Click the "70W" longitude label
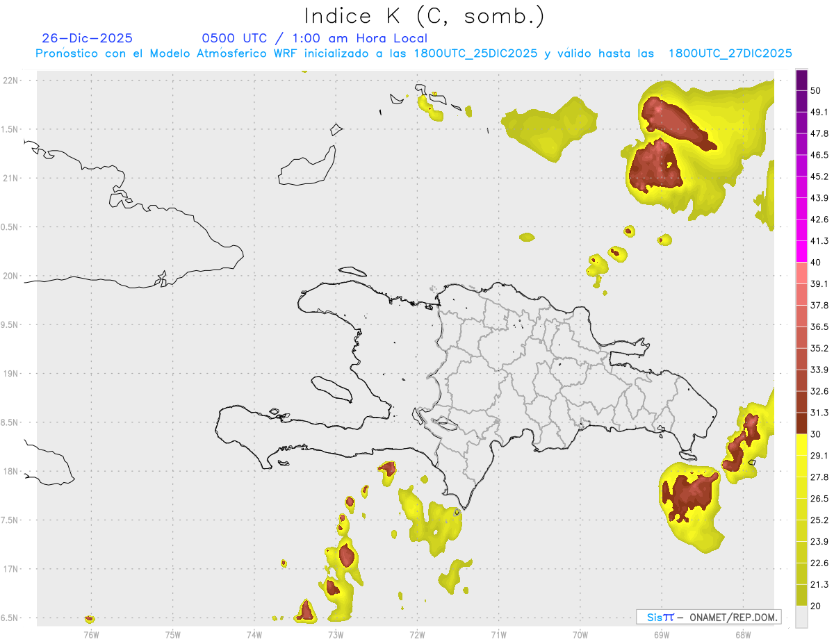This screenshot has width=834, height=644. [580, 634]
